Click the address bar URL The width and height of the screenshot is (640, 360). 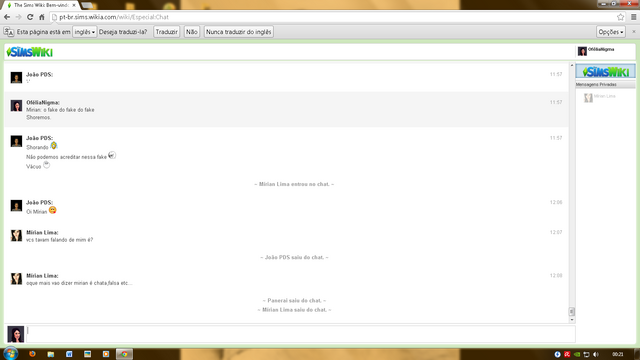(x=114, y=17)
